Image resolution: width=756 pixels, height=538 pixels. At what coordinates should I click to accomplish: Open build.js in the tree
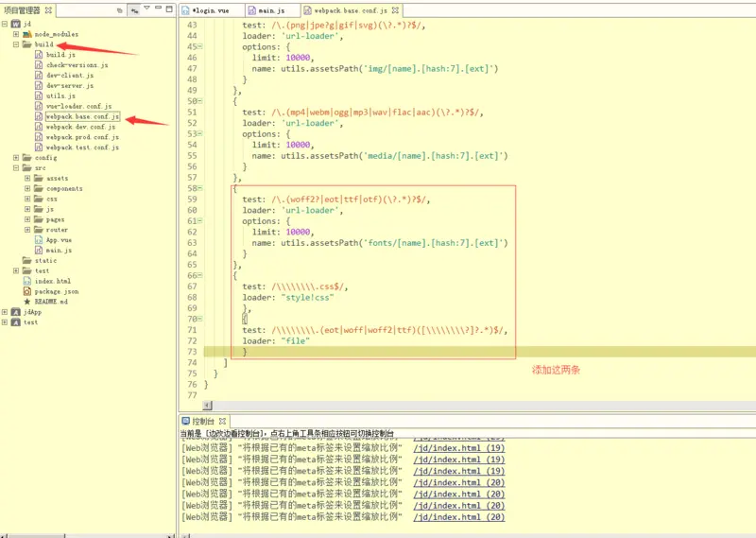click(60, 55)
